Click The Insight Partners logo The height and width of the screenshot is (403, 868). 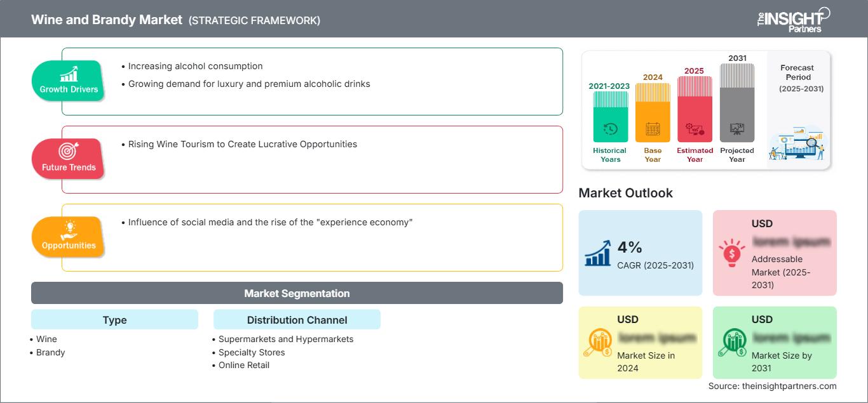click(x=793, y=18)
